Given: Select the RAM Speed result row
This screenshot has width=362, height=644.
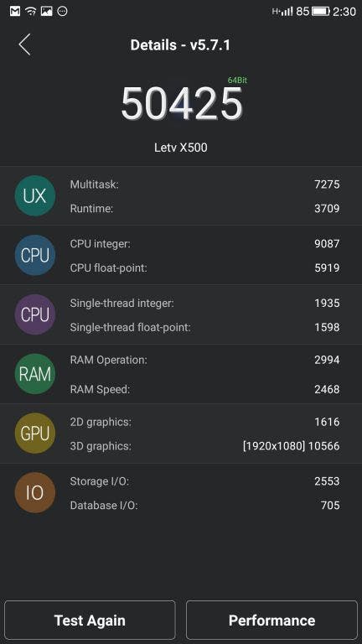Looking at the screenshot, I should click(204, 389).
